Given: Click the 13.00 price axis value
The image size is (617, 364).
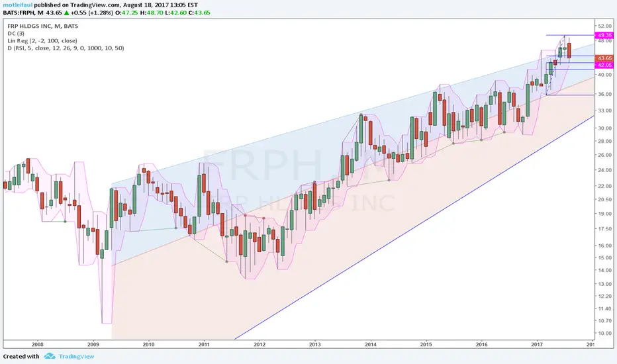Looking at the screenshot, I should pos(605,284).
